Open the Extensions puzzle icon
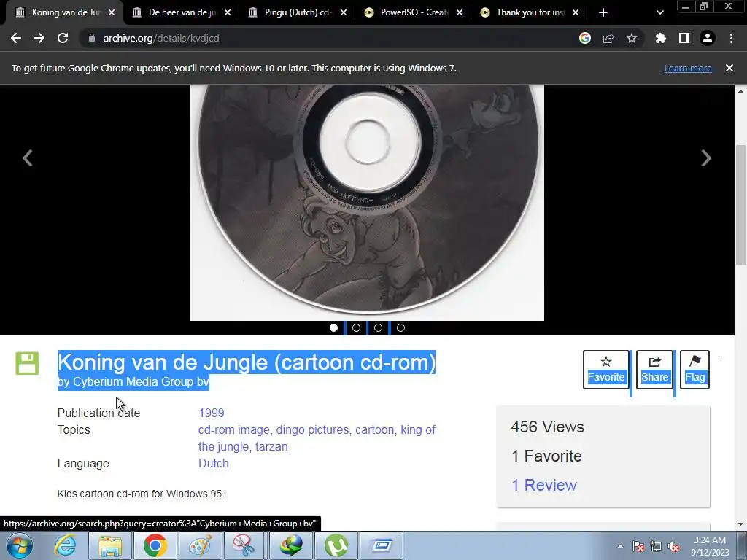This screenshot has height=560, width=747. coord(661,38)
